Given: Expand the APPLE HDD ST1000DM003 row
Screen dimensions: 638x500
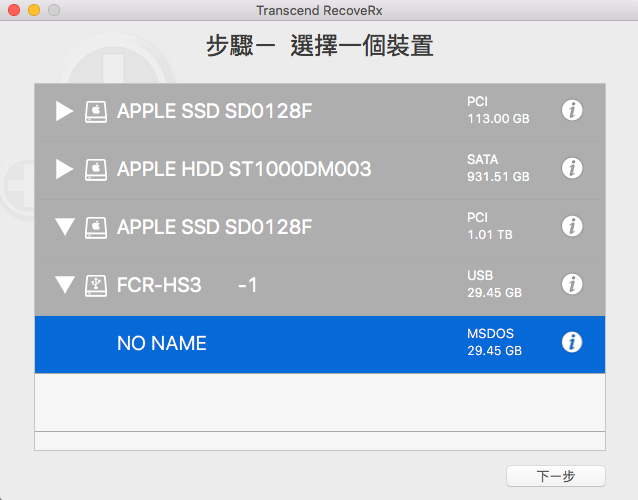Looking at the screenshot, I should pyautogui.click(x=64, y=169).
